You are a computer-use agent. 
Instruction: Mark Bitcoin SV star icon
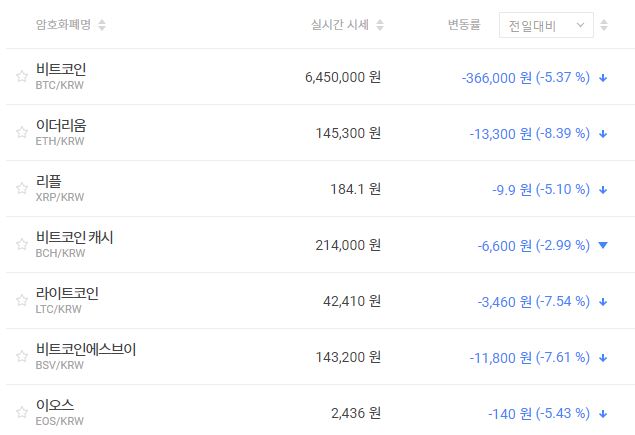pos(22,357)
